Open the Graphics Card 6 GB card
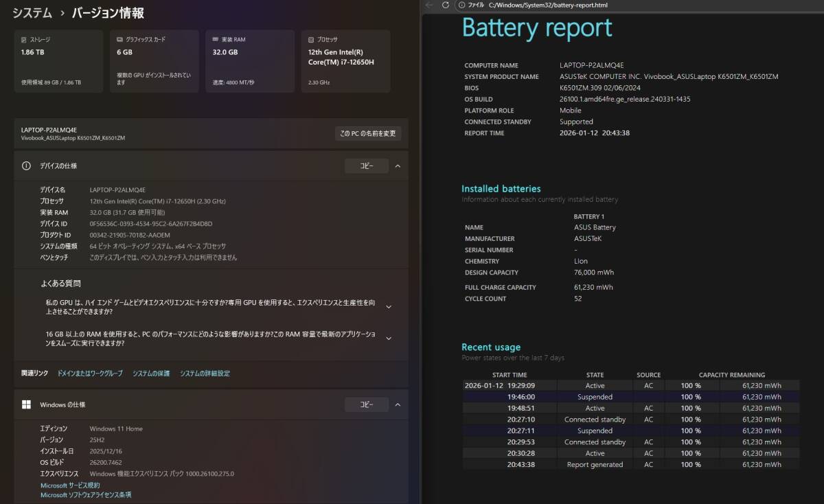This screenshot has width=824, height=504. (154, 61)
